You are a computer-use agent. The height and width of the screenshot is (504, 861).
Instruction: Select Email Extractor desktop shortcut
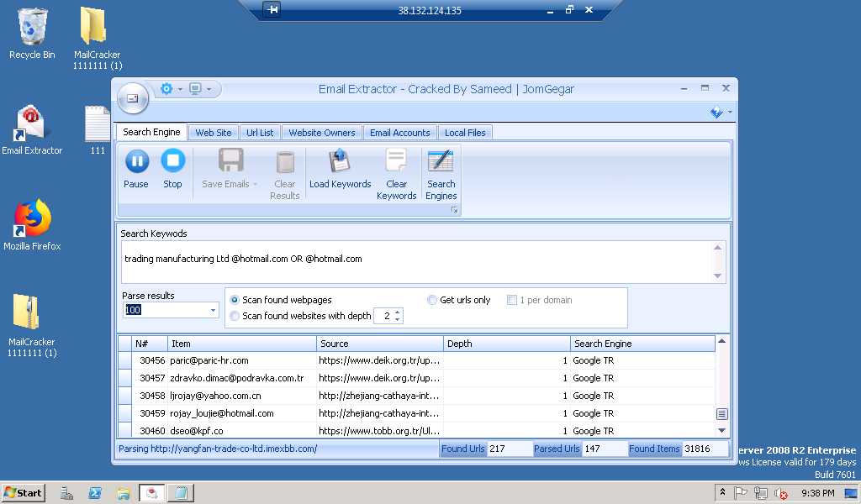32,130
